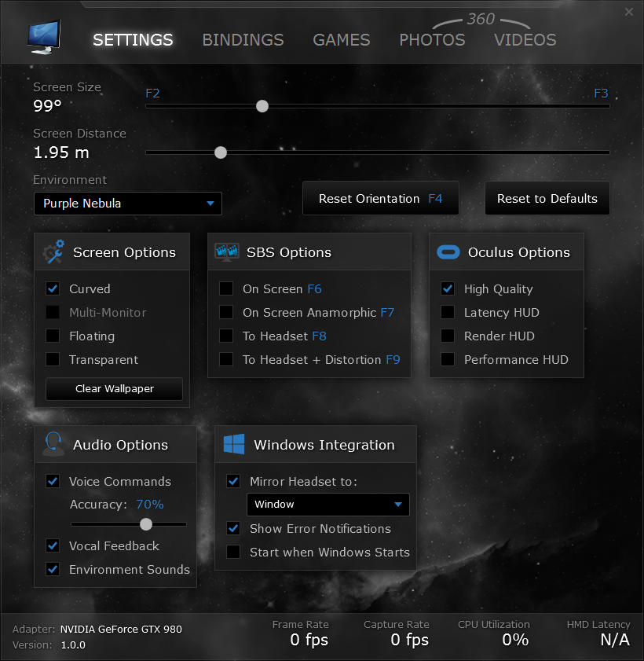Image resolution: width=644 pixels, height=661 pixels.
Task: Toggle Mirror Headset to checkbox
Action: pos(233,481)
